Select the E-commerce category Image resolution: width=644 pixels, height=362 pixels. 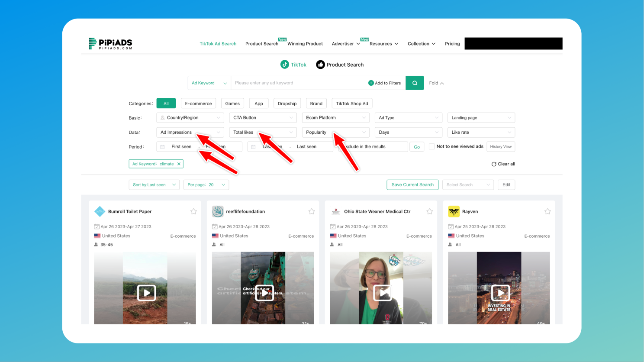tap(198, 103)
